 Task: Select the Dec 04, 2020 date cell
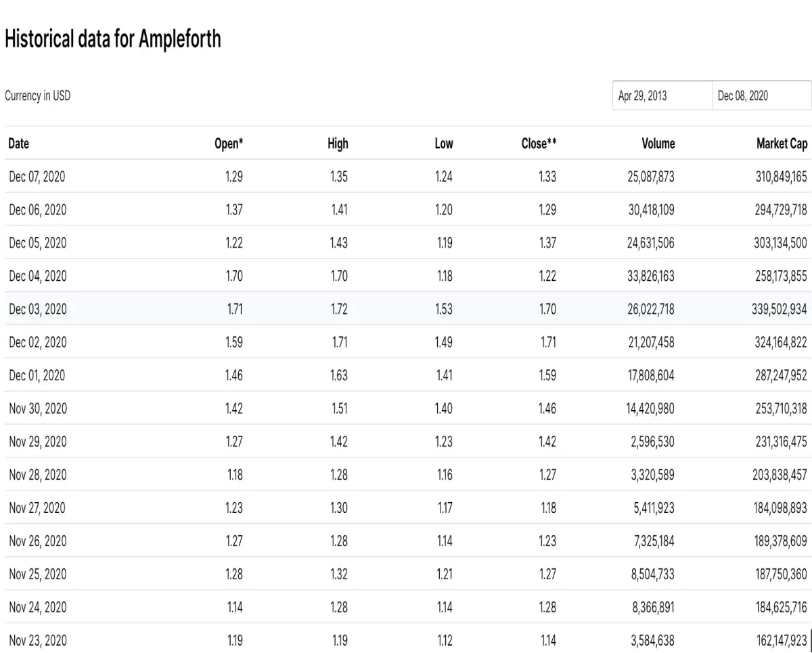click(x=37, y=276)
